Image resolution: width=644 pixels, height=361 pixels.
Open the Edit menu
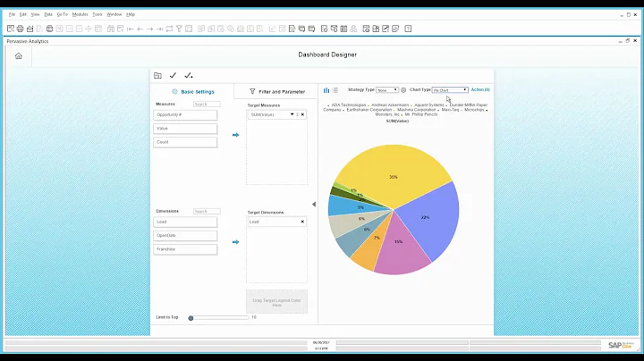[x=23, y=14]
